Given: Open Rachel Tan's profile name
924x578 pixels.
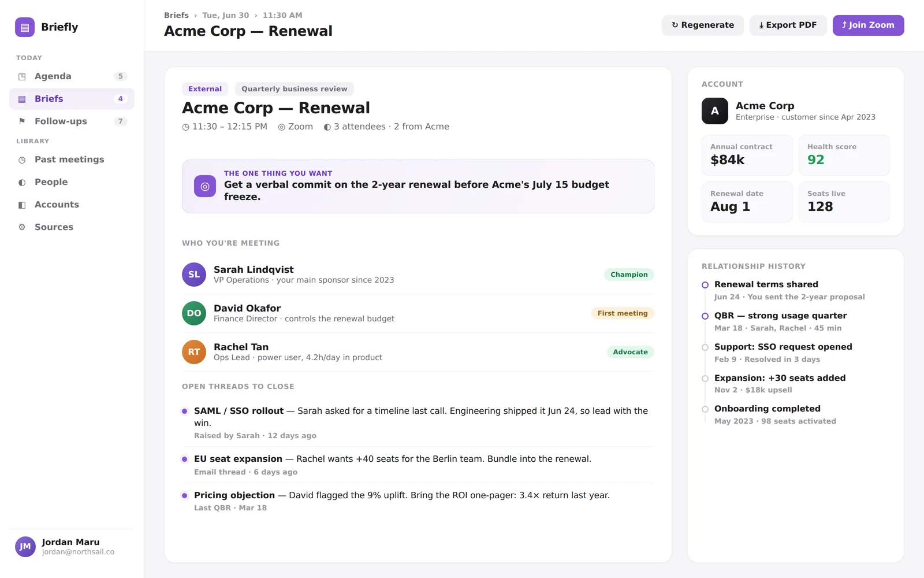Looking at the screenshot, I should coord(241,347).
